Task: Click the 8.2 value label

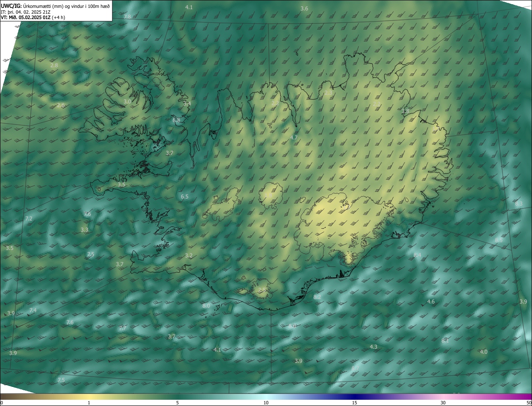Action: pos(317,297)
